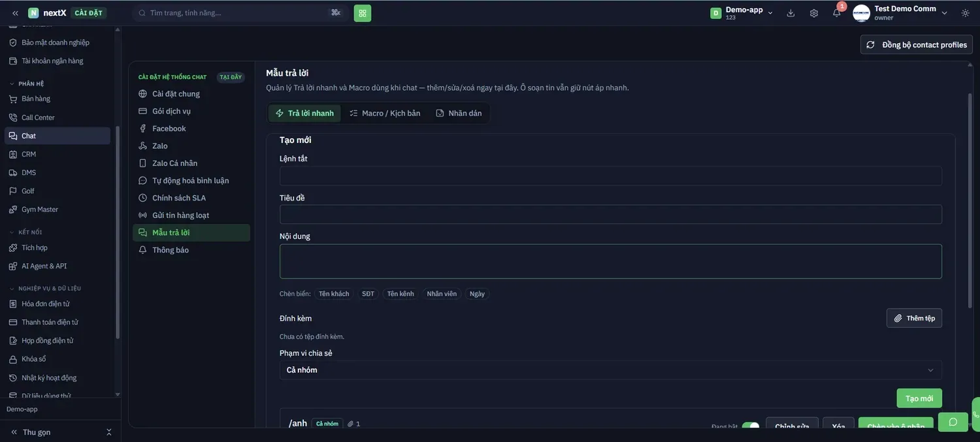Screen dimensions: 980x442
Task: Open the Phạm vi chia sẻ dropdown
Action: coord(611,370)
